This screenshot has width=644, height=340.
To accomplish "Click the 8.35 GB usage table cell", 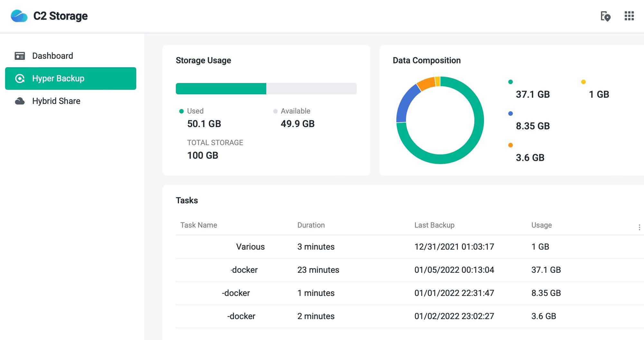I will (546, 293).
